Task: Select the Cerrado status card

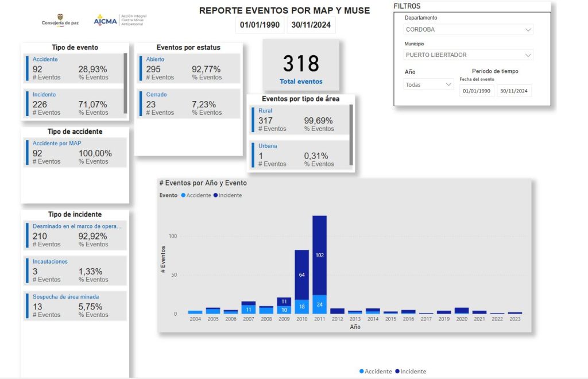Action: click(x=188, y=103)
